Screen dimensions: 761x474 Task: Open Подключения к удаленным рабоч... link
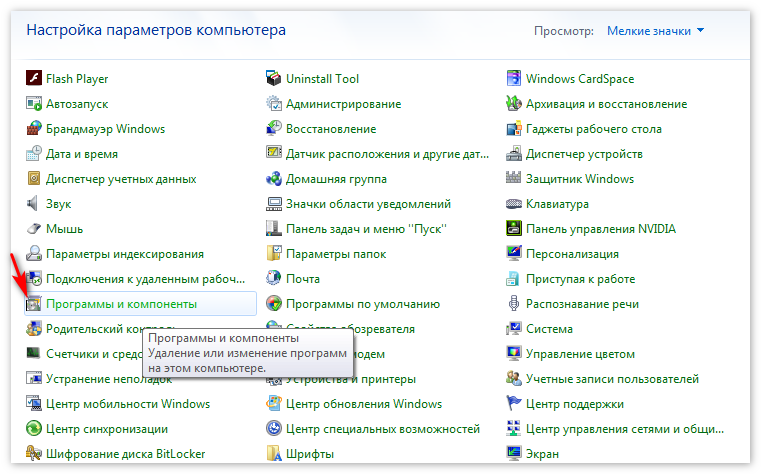pyautogui.click(x=146, y=279)
